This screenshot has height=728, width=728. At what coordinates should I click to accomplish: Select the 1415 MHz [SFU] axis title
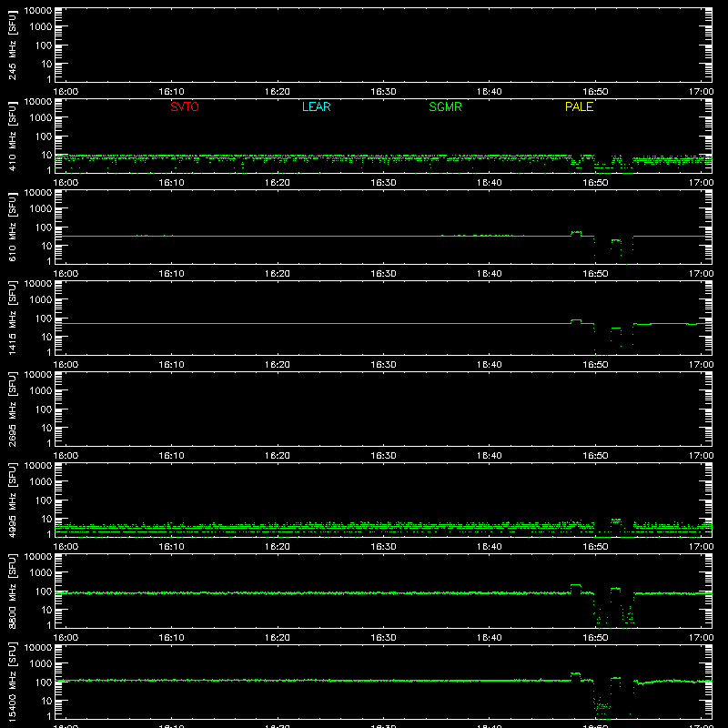point(12,318)
